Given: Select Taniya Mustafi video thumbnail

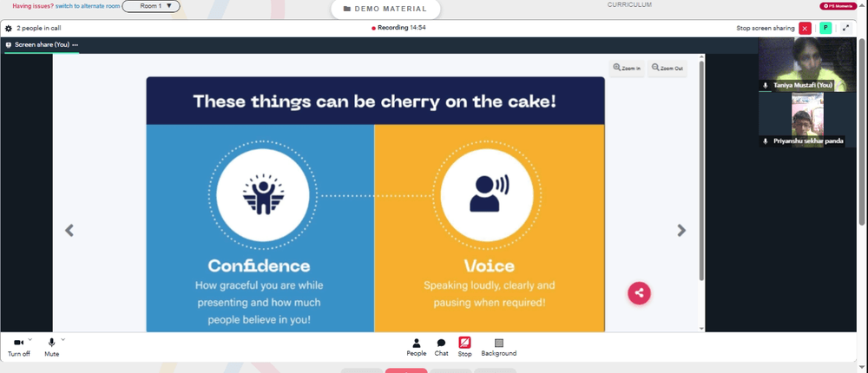Looking at the screenshot, I should point(807,65).
